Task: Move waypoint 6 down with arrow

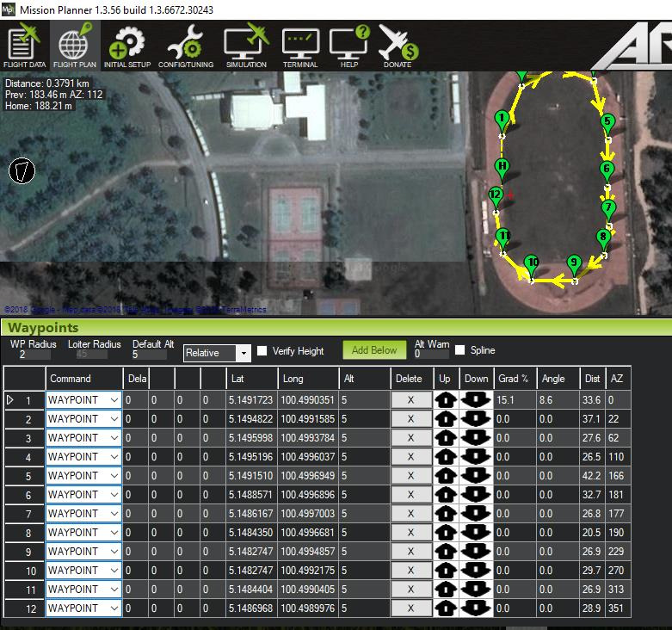Action: click(476, 494)
